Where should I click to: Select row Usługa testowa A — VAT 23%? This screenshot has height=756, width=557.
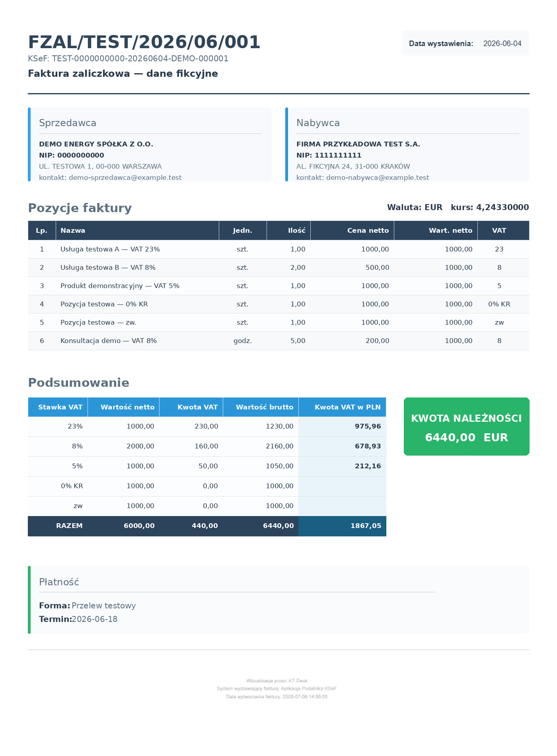pyautogui.click(x=278, y=249)
